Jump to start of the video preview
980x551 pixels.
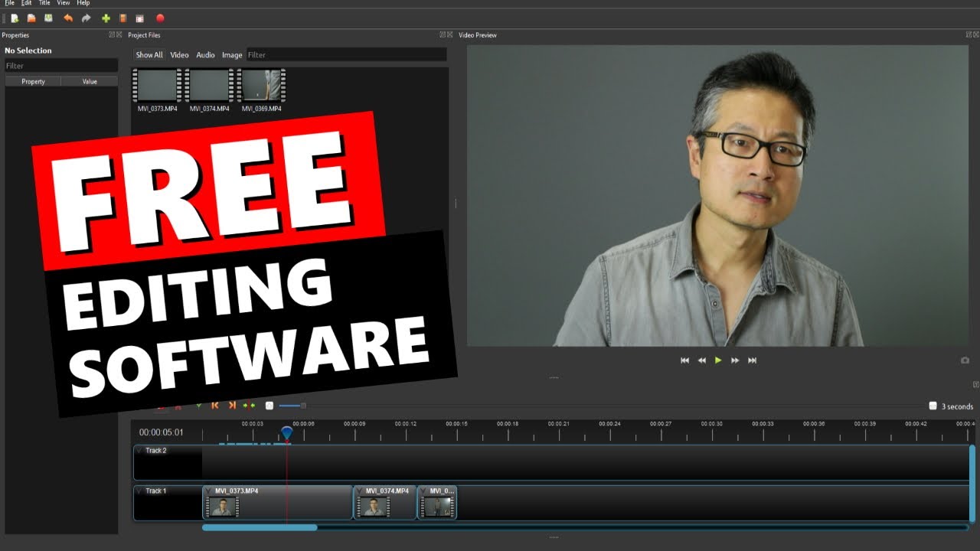point(684,360)
